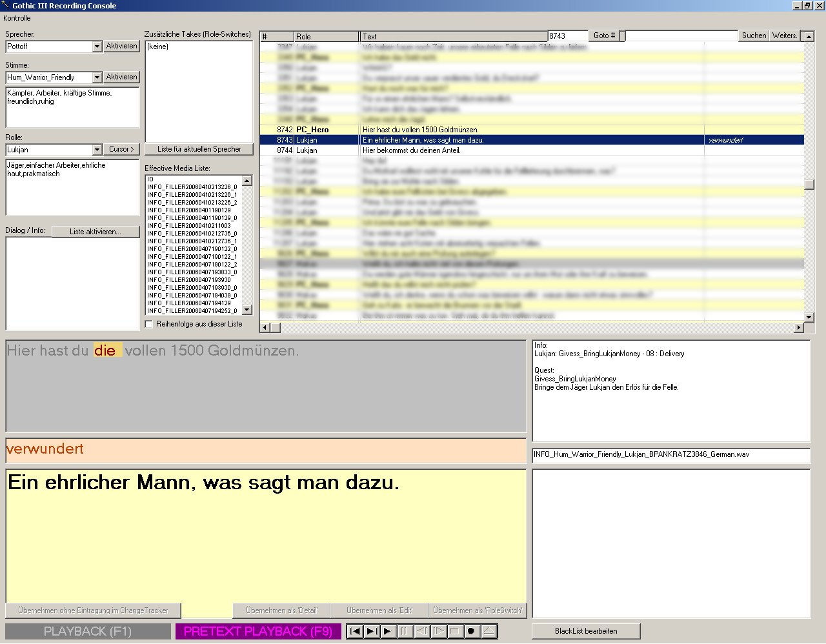The image size is (826, 644).
Task: Open the Kontrolle menu
Action: 17,18
